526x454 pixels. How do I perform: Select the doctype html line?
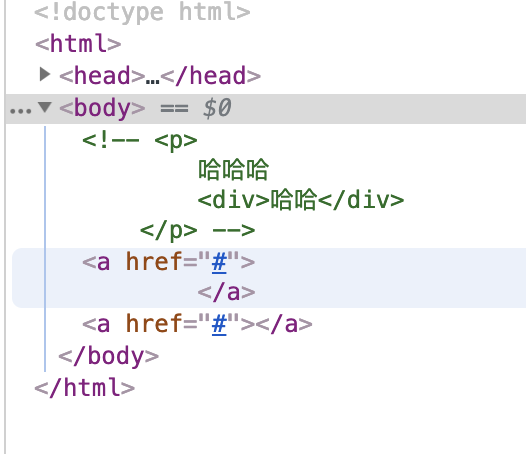[x=142, y=12]
